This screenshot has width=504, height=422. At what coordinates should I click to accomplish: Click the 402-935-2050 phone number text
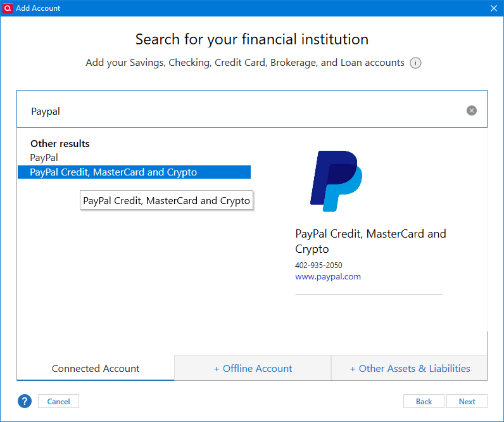(x=318, y=265)
